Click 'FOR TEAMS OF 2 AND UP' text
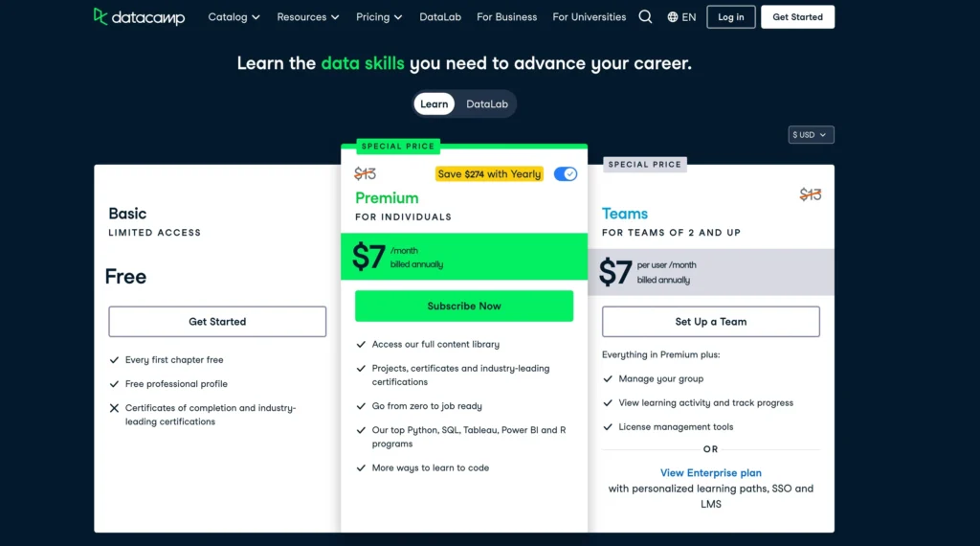 (671, 232)
